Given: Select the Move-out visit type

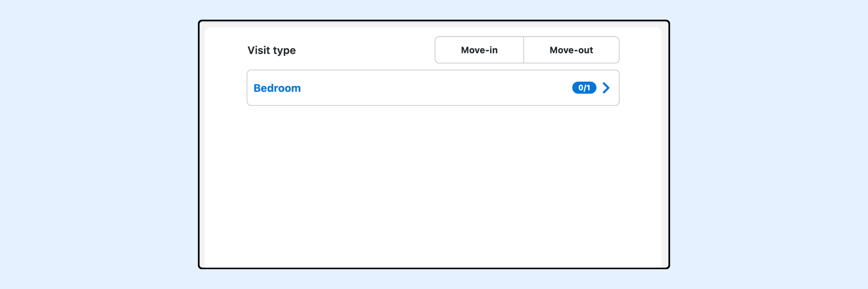Looking at the screenshot, I should tap(571, 50).
